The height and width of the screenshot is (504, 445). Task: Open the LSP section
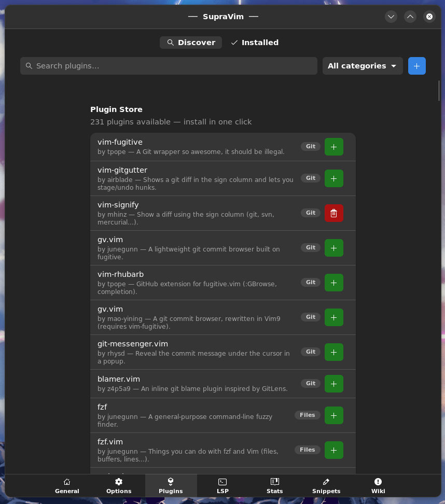tap(223, 486)
